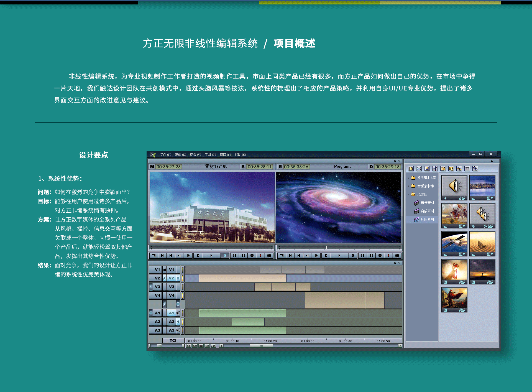The image size is (532, 392).
Task: Play the Program5 record monitor
Action: (x=339, y=255)
